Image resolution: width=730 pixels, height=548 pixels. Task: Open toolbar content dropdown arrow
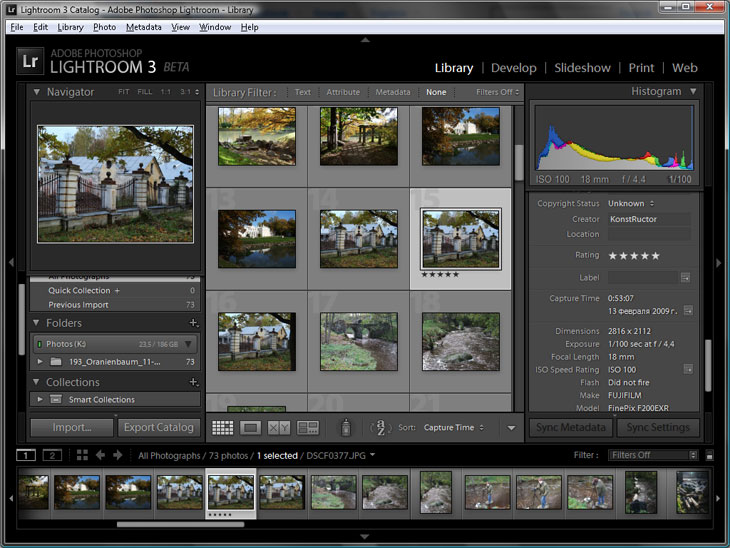point(511,428)
